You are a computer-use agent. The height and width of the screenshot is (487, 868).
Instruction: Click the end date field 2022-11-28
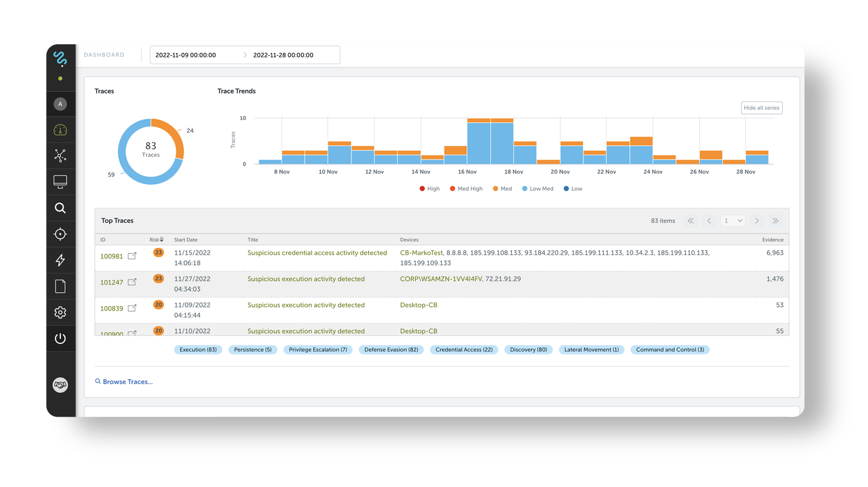point(283,55)
